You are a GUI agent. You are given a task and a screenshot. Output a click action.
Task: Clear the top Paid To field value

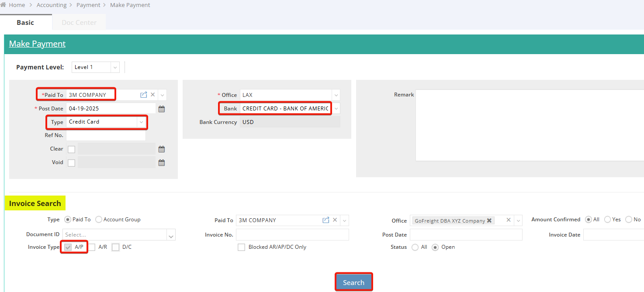click(x=153, y=95)
